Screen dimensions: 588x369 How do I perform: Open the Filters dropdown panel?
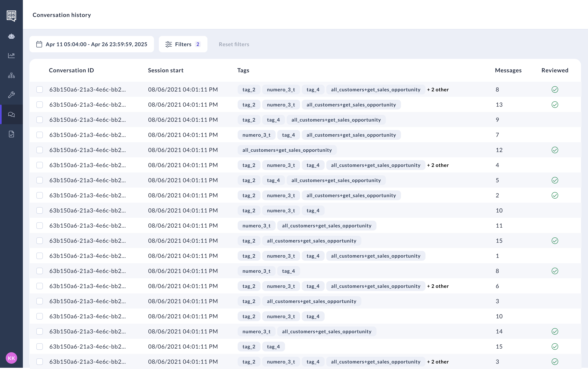(183, 44)
